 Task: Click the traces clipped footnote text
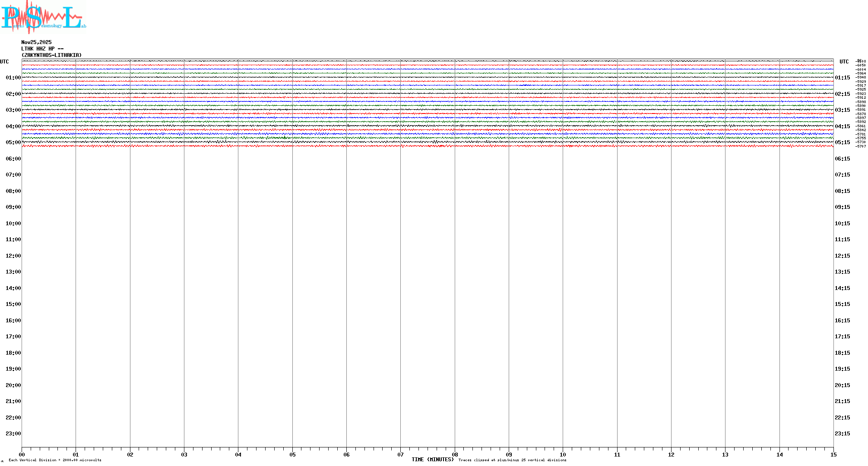point(512,460)
